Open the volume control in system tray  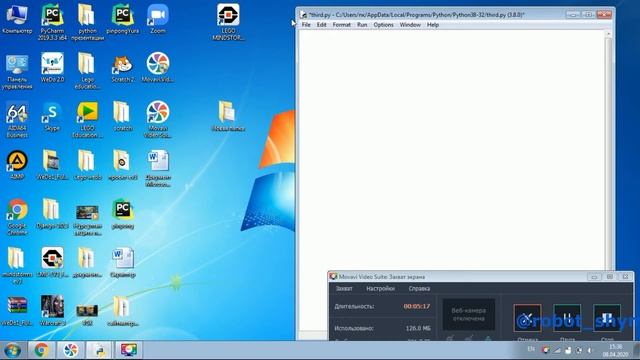point(589,350)
